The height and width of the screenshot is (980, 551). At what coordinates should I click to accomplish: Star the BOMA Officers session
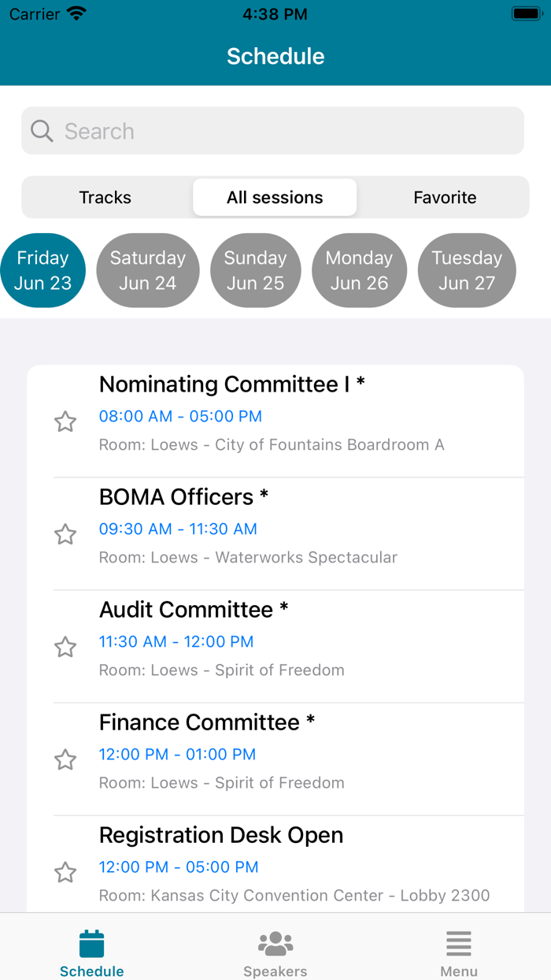coord(65,534)
